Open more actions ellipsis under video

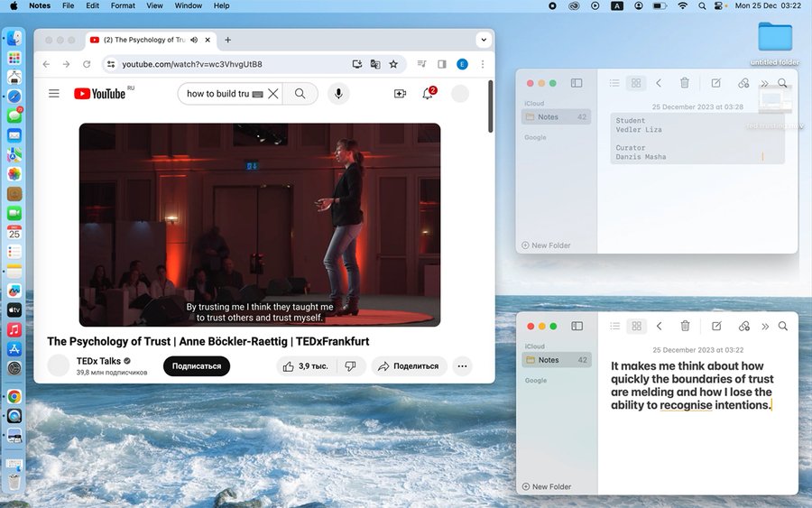(x=463, y=366)
